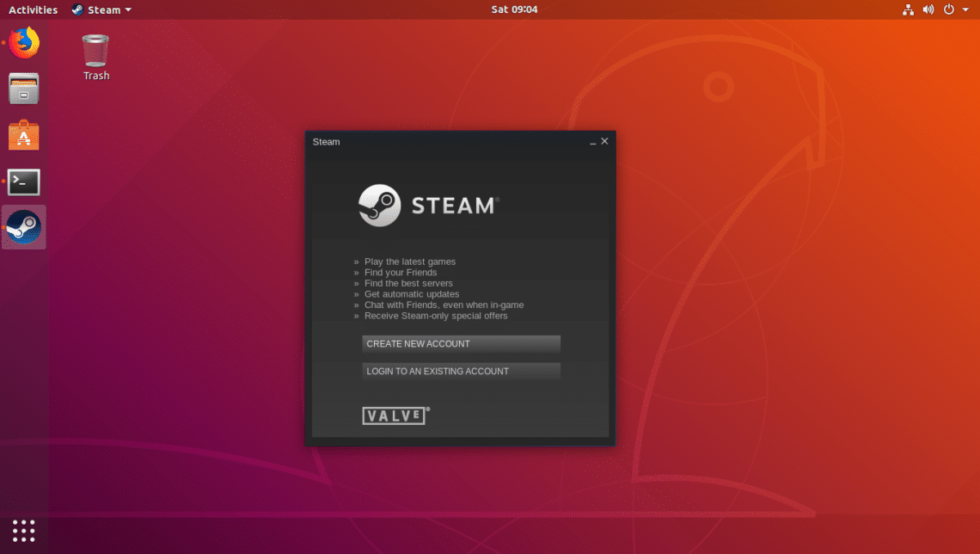Click the volume speaker icon
The image size is (980, 554).
click(928, 10)
